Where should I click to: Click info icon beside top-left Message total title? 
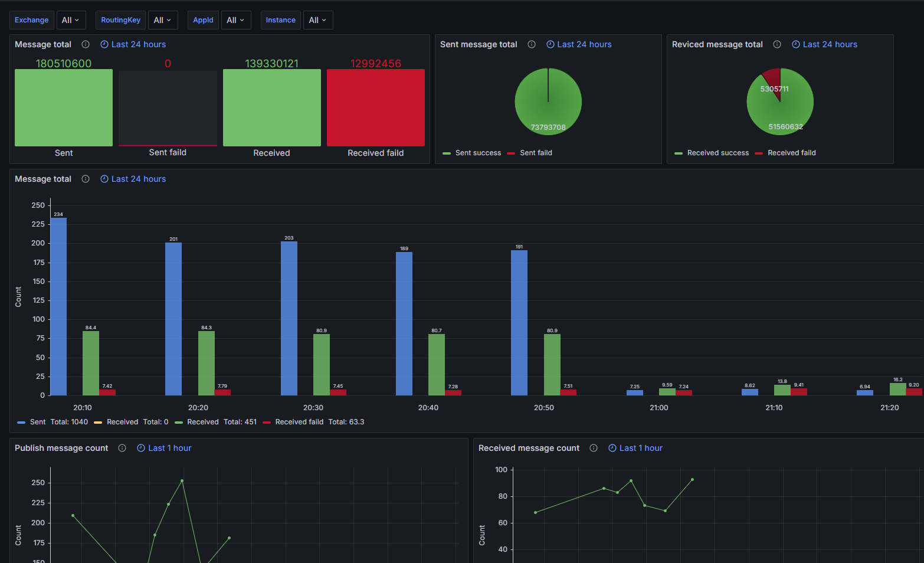[86, 44]
